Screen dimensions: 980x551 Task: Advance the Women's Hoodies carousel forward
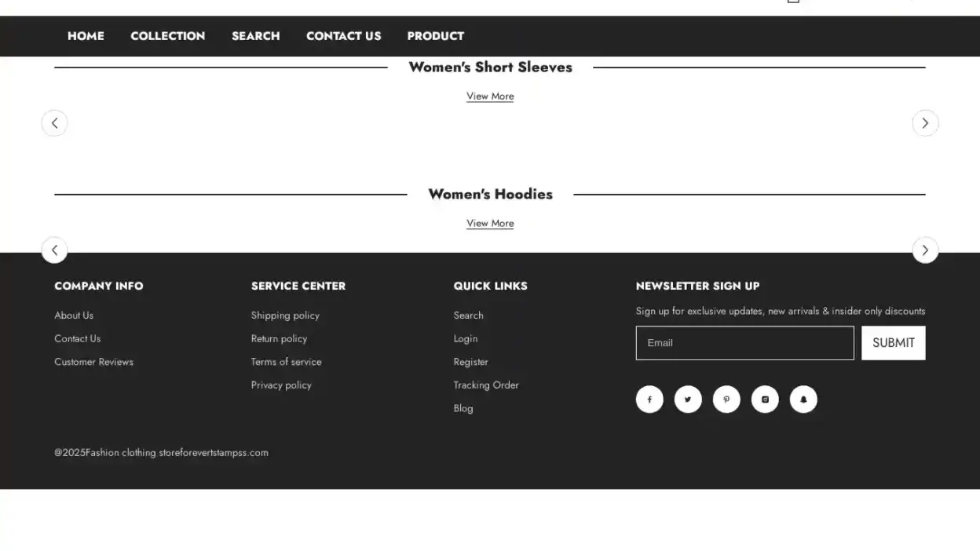925,250
